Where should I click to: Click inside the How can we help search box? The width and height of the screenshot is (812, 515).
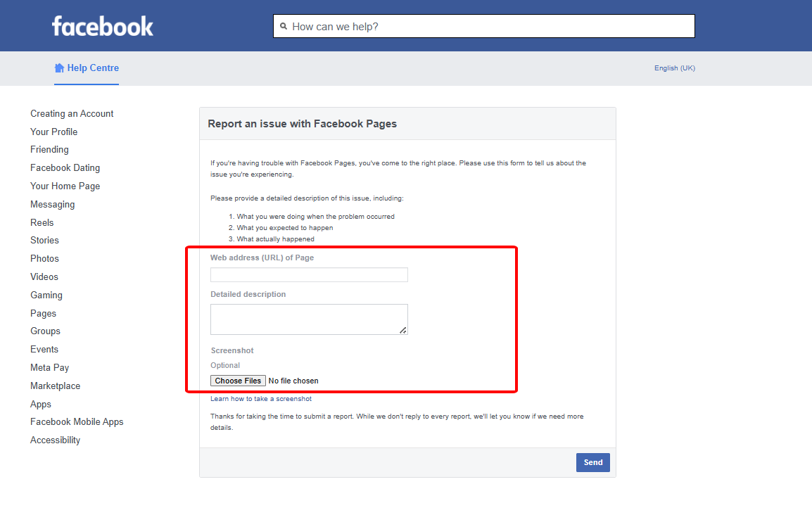[483, 25]
